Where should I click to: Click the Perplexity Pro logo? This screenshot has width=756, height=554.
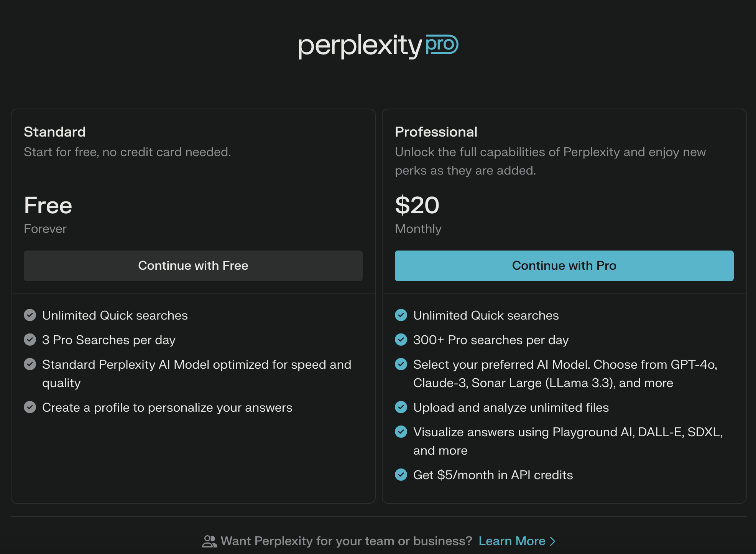(x=377, y=45)
